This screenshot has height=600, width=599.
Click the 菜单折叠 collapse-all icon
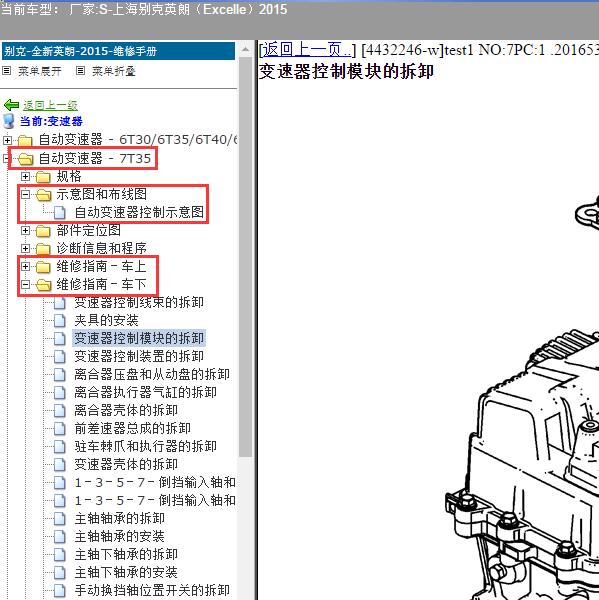[80, 71]
